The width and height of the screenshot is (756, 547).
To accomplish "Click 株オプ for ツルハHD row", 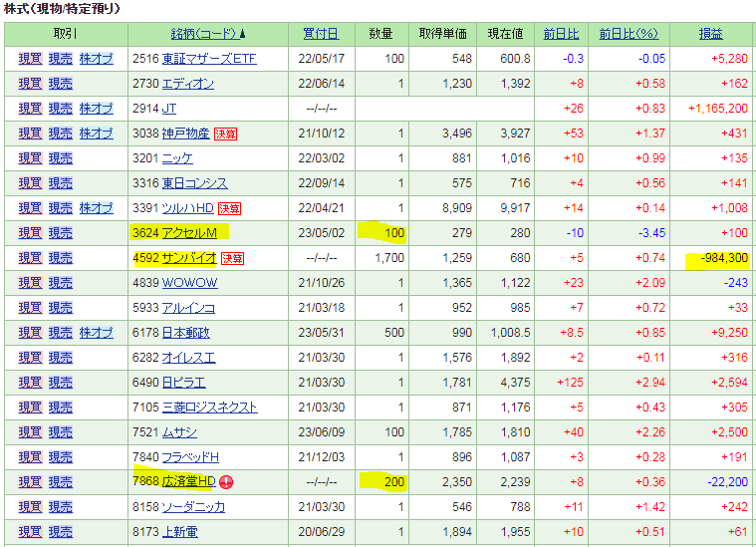I will [x=97, y=208].
